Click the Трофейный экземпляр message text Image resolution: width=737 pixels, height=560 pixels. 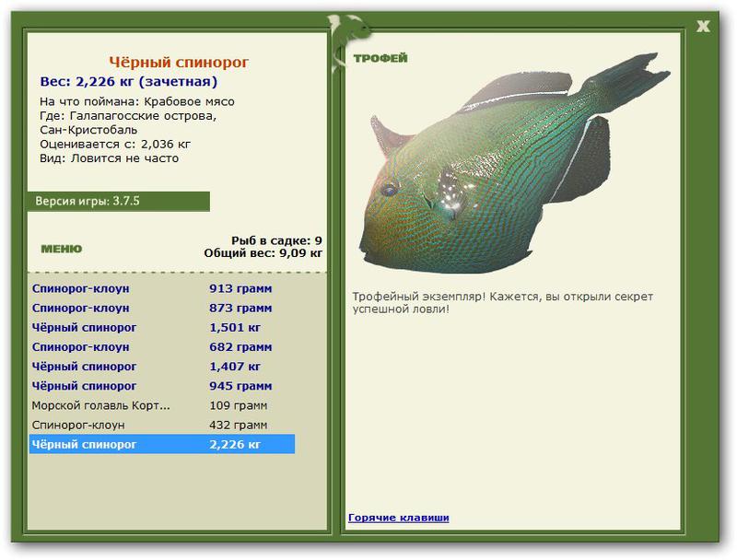point(503,303)
